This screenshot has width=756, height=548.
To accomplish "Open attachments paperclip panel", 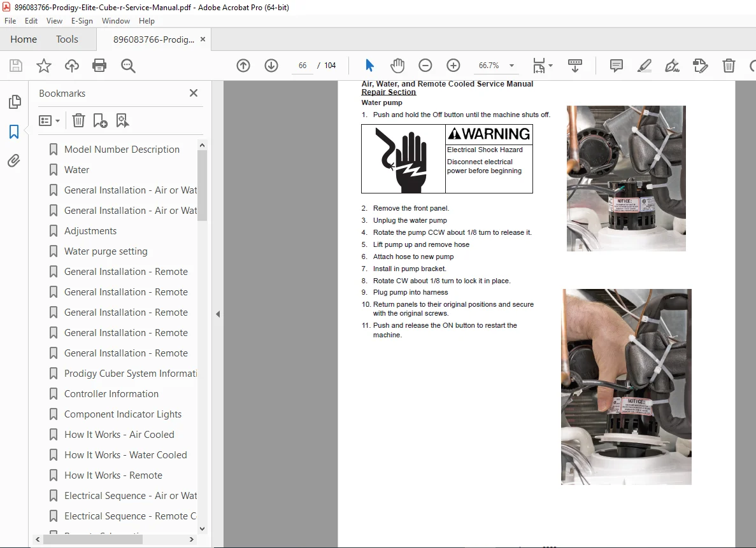I will point(14,160).
